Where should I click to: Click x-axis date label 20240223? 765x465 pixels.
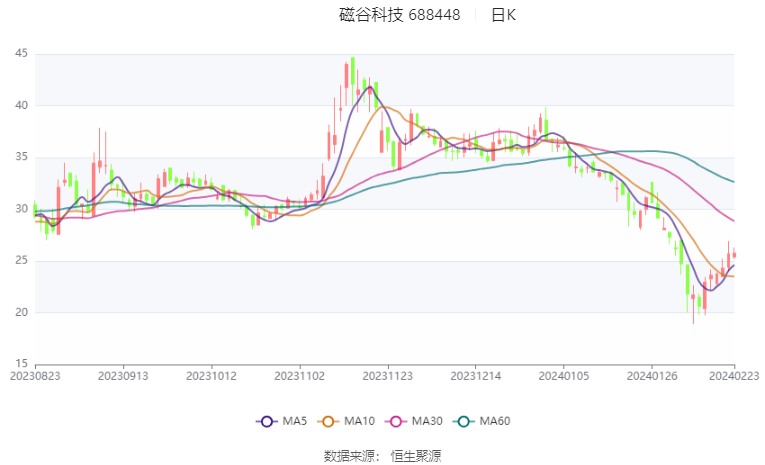pyautogui.click(x=734, y=376)
